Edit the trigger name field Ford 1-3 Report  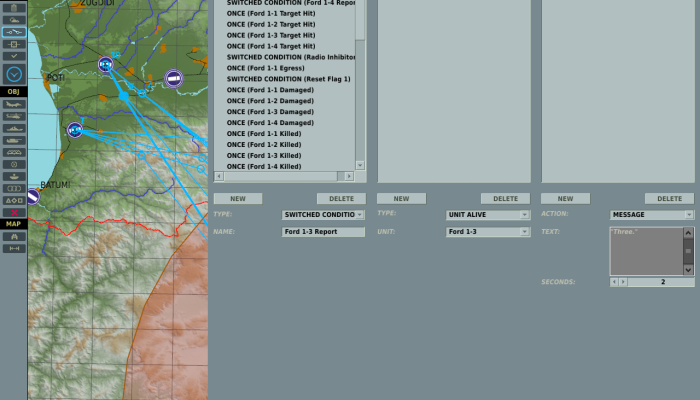pos(323,232)
